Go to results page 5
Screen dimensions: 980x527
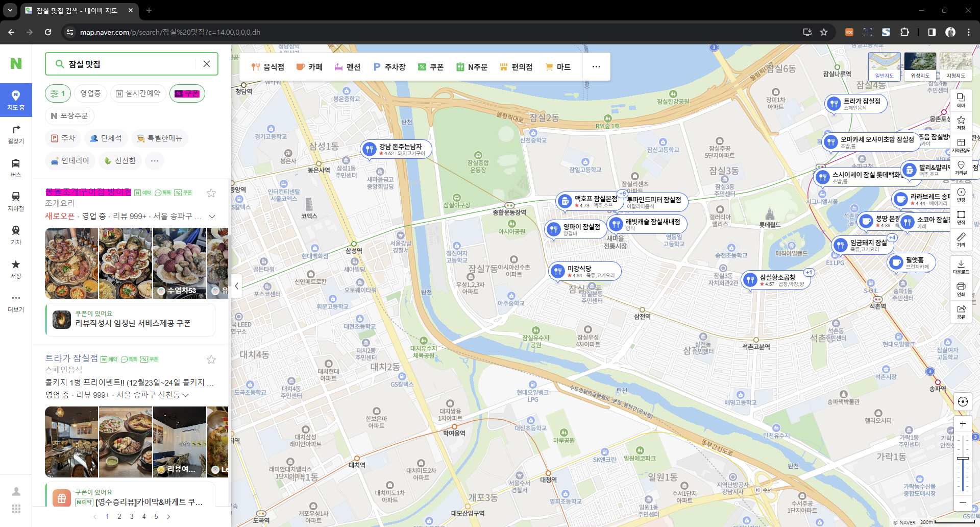(x=156, y=517)
